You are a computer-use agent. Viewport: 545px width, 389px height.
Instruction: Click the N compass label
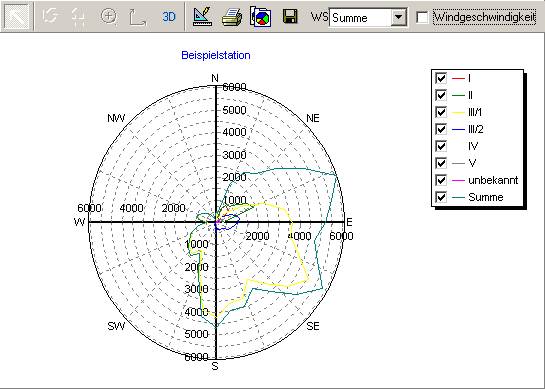[215, 79]
